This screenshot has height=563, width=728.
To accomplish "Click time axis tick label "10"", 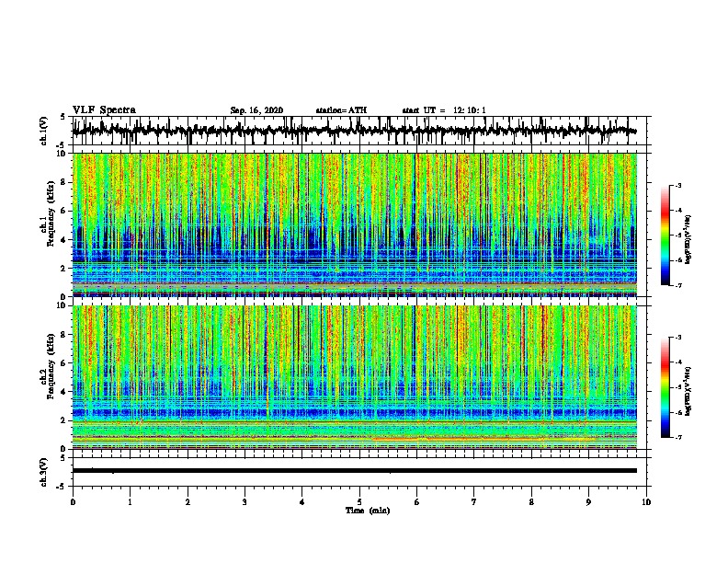I will tap(646, 502).
